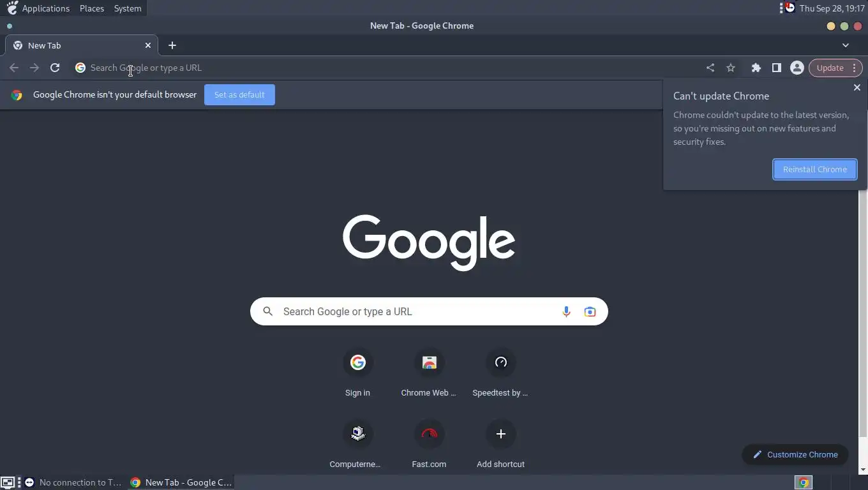Click Customize Chrome

coord(795,454)
